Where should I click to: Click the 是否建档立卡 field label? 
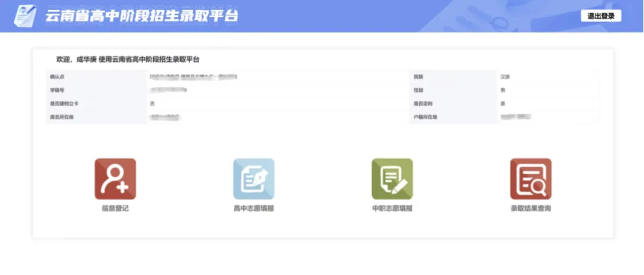(x=64, y=104)
